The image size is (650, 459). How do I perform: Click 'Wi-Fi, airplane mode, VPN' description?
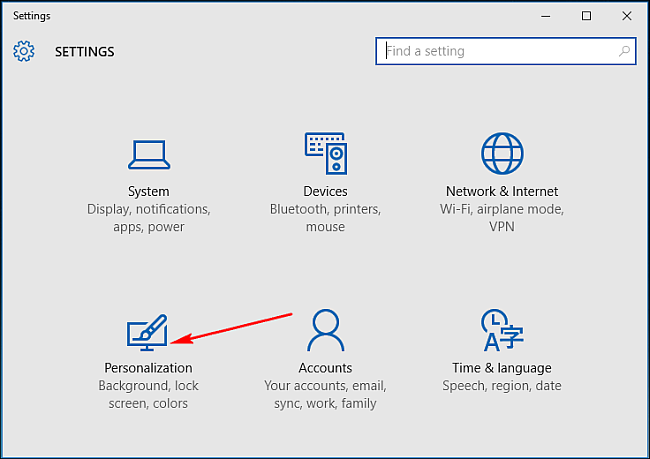coord(502,218)
